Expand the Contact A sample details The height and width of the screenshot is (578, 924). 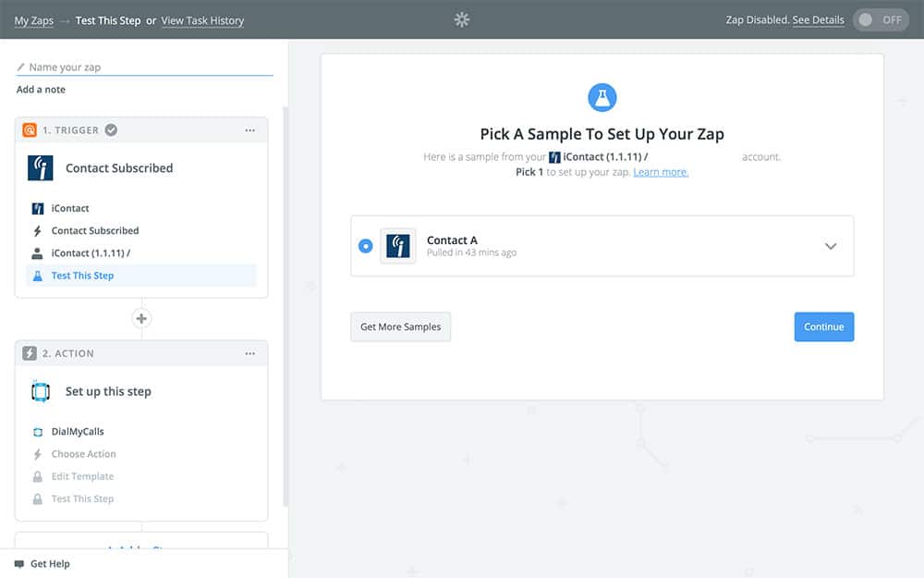pos(831,246)
